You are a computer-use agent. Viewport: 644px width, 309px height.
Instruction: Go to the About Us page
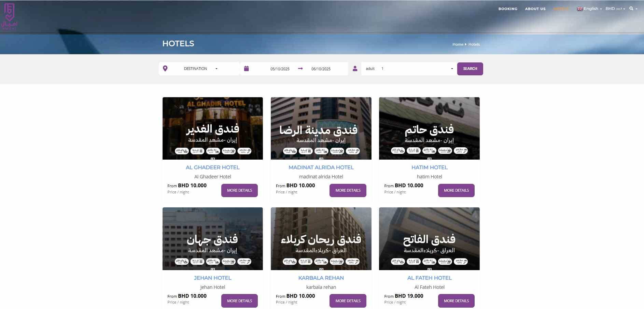[535, 9]
